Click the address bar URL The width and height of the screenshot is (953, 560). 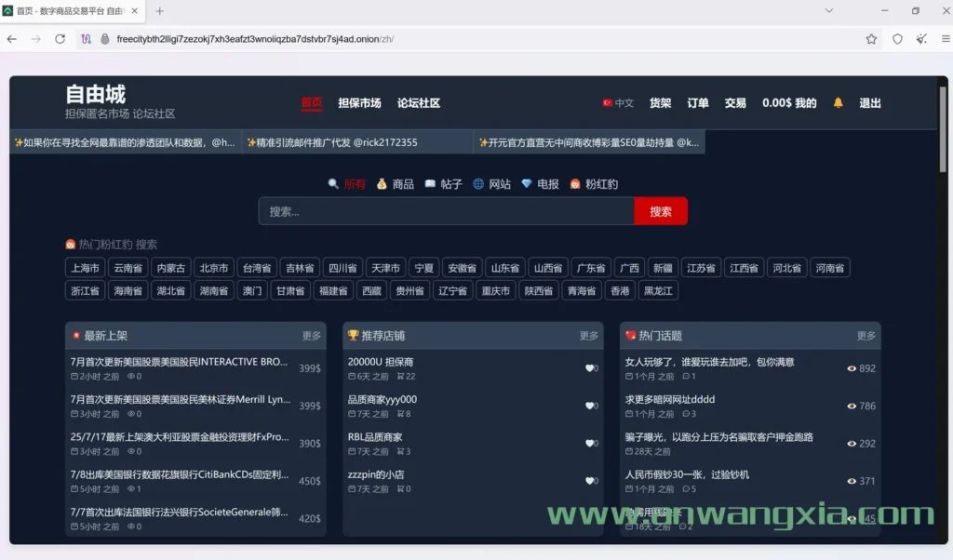(x=255, y=39)
